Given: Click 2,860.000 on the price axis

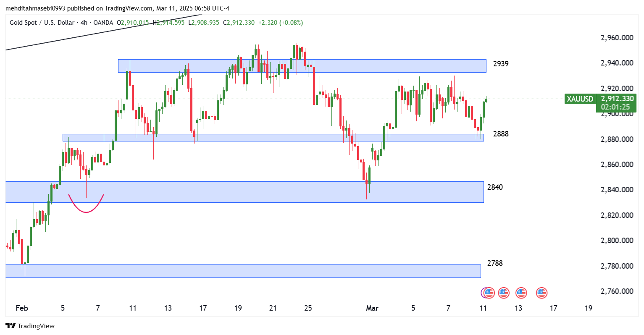Looking at the screenshot, I should [x=617, y=165].
